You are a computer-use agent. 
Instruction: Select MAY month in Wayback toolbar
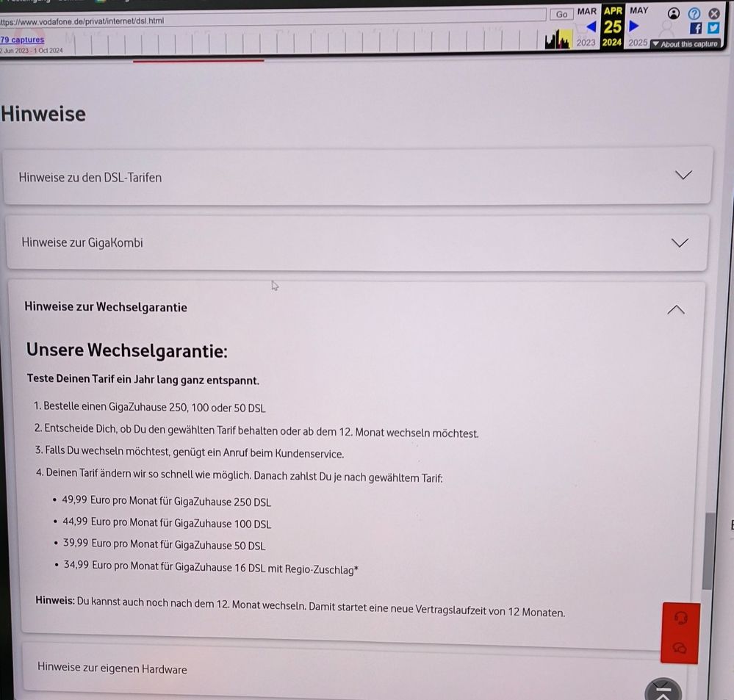pyautogui.click(x=639, y=10)
